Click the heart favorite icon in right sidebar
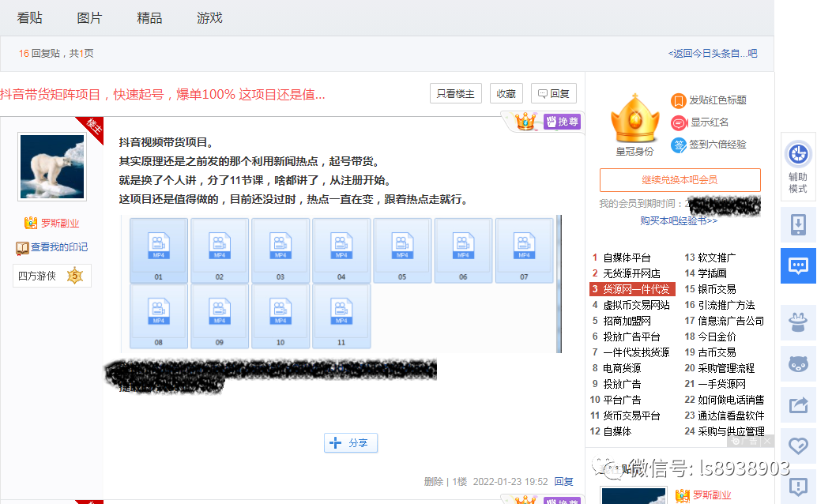This screenshot has height=504, width=817. (798, 446)
